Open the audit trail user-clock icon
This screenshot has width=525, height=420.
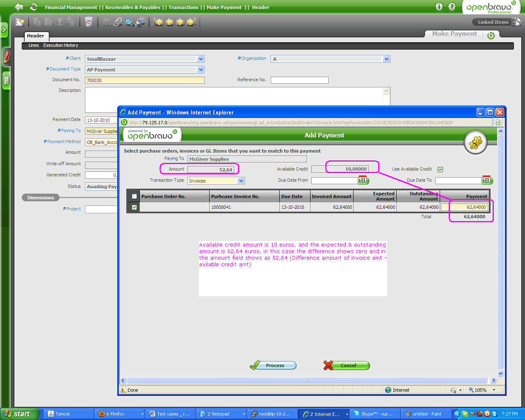pyautogui.click(x=140, y=22)
